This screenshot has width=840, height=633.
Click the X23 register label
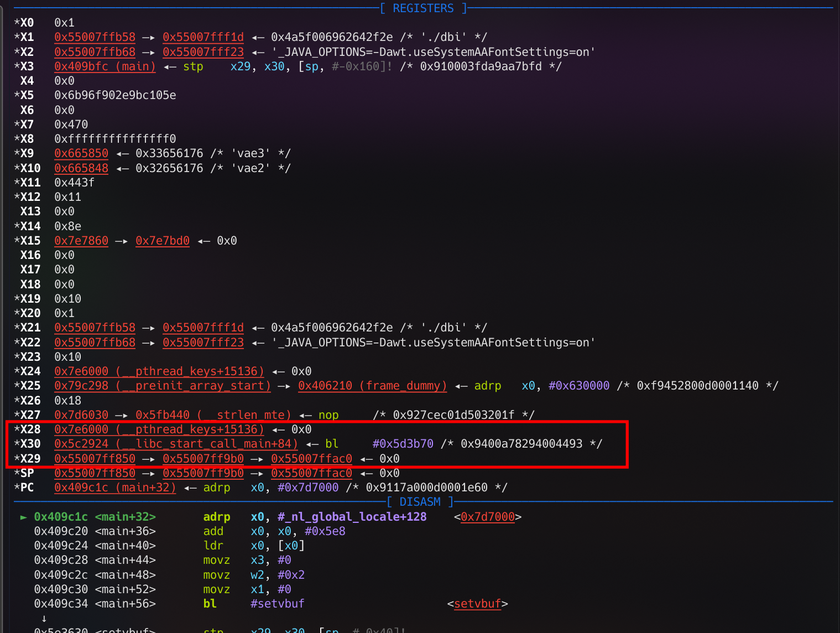[x=30, y=357]
